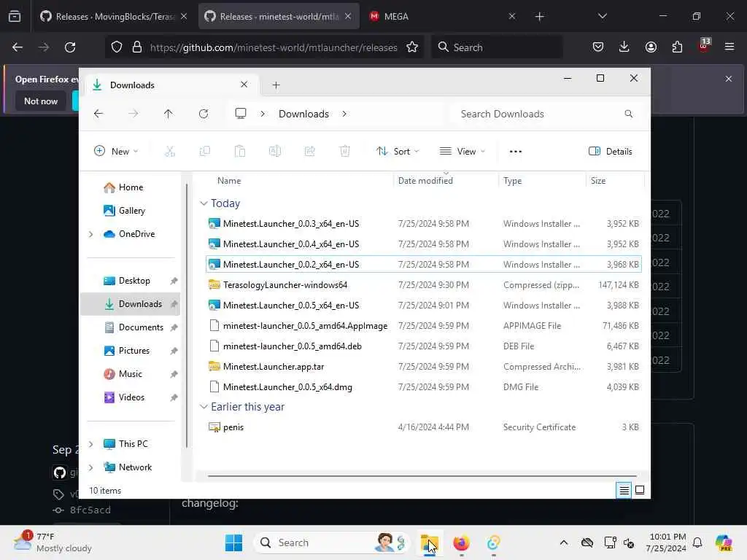Click the Rename icon in Explorer toolbar
The height and width of the screenshot is (560, 747).
pos(275,152)
